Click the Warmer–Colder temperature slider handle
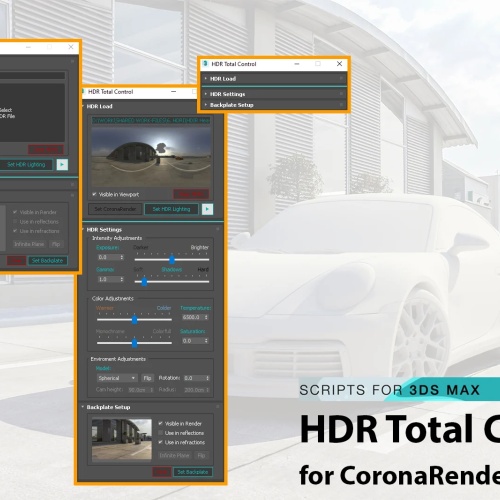Image resolution: width=500 pixels, height=500 pixels. coord(134,319)
